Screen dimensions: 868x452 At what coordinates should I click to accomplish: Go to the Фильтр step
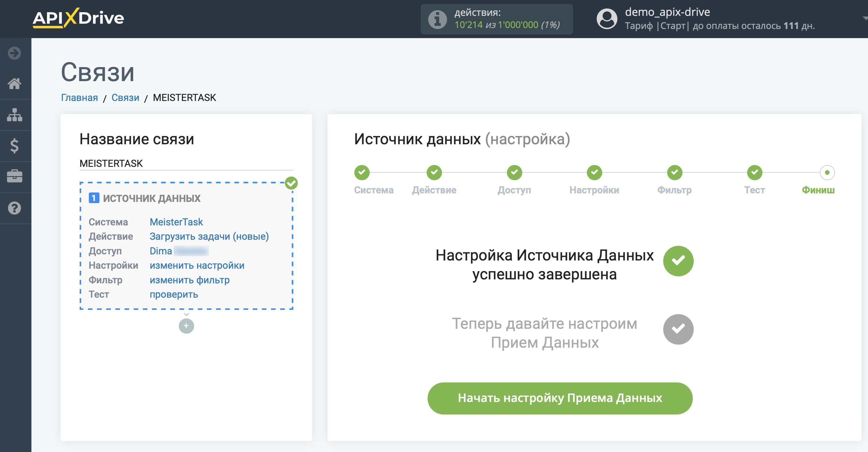(675, 172)
